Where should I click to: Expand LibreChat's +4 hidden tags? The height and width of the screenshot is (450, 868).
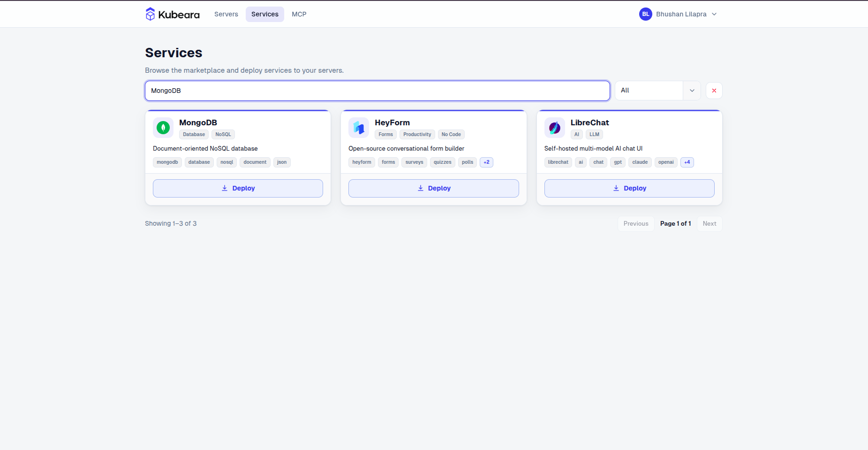pyautogui.click(x=687, y=162)
